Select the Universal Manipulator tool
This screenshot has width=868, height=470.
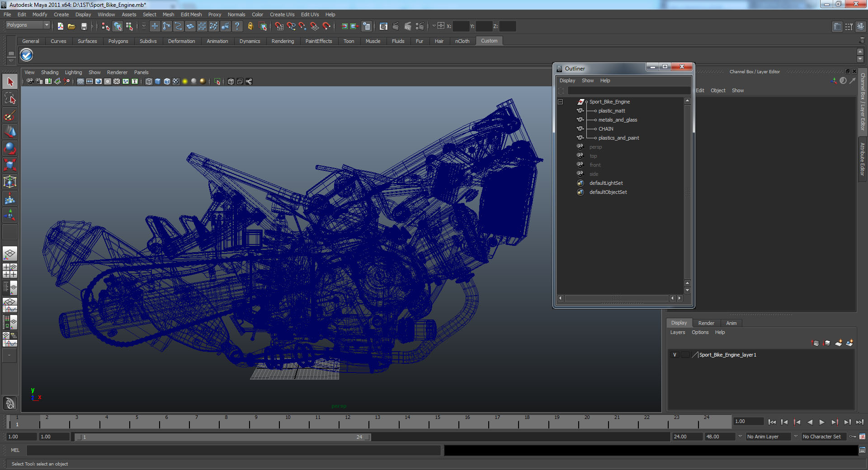pyautogui.click(x=10, y=182)
